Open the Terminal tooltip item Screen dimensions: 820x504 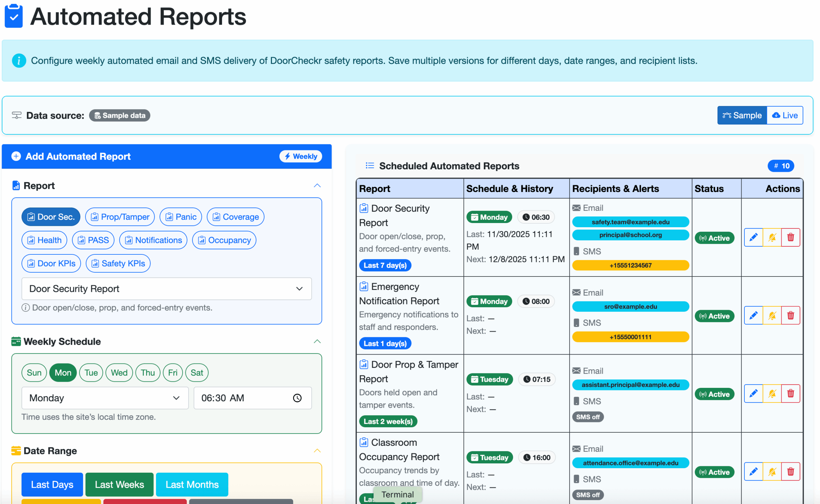[x=398, y=494]
